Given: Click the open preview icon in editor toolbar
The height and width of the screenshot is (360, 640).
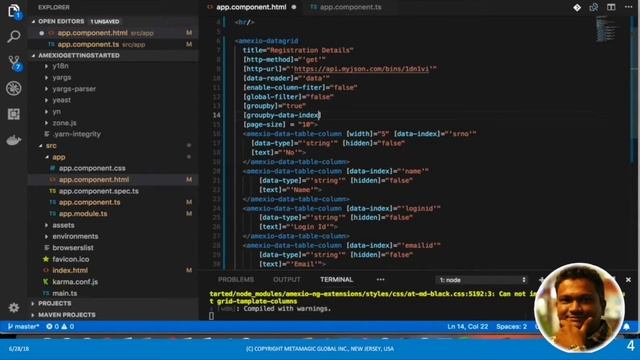Looking at the screenshot, I should [x=594, y=7].
